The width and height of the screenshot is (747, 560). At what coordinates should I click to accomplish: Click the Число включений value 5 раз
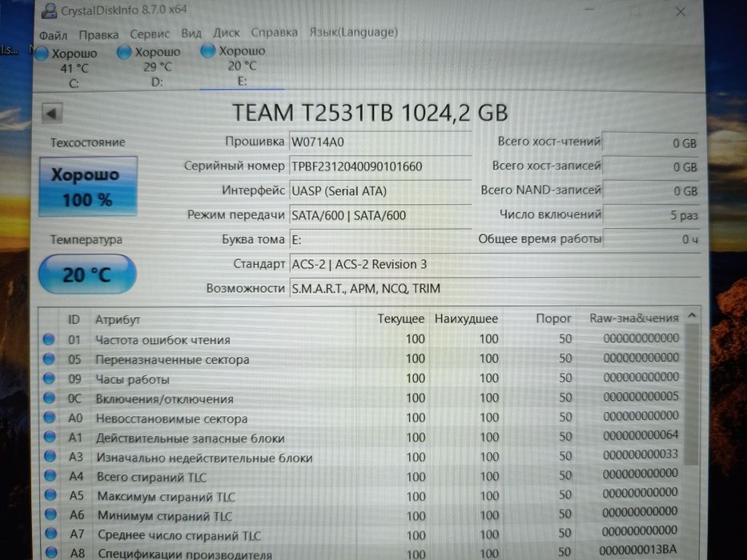650,215
